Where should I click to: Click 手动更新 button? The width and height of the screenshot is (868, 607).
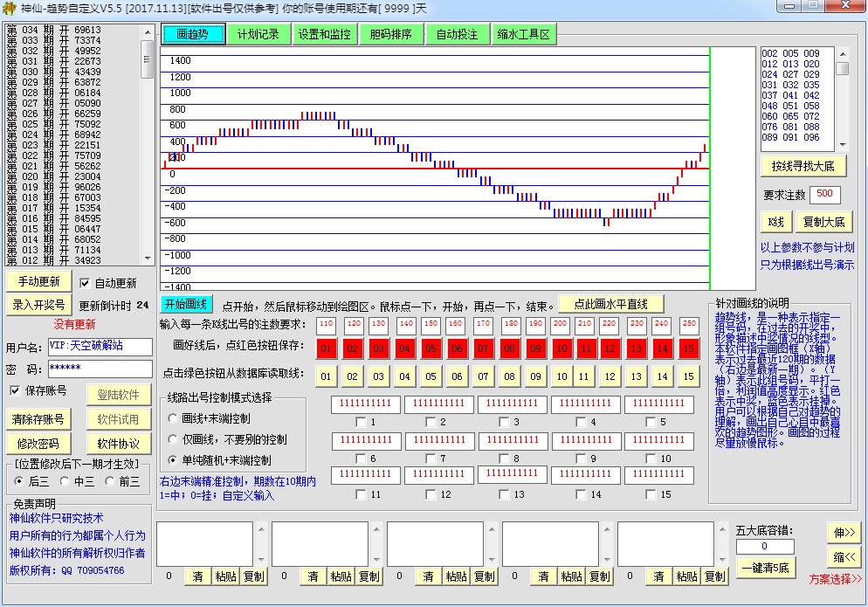[x=38, y=282]
